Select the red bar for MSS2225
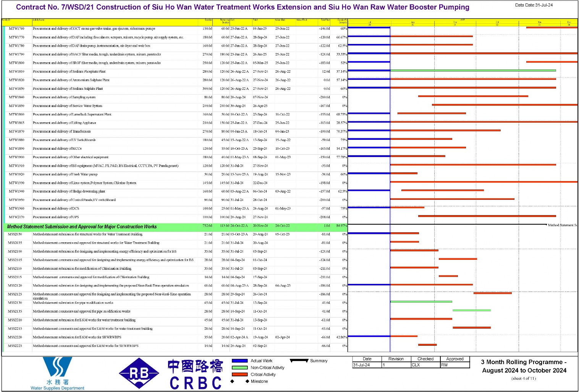Viewport: 579px width, 392px height. click(427, 345)
